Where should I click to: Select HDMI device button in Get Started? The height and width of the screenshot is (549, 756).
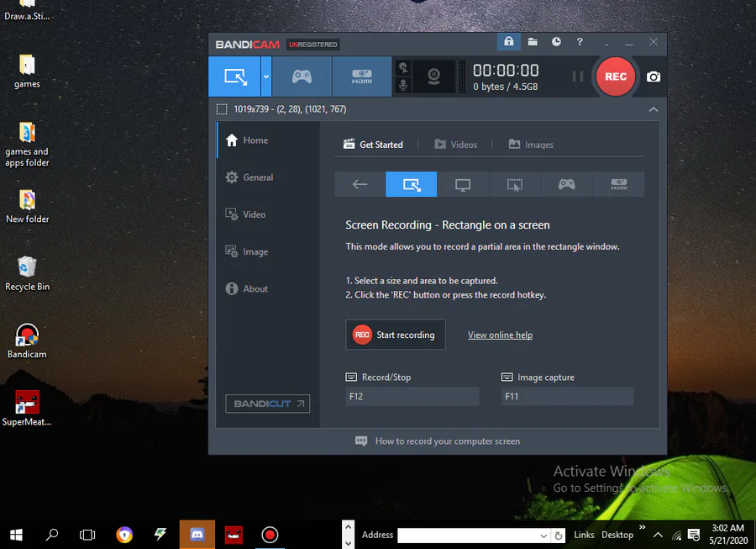[619, 184]
